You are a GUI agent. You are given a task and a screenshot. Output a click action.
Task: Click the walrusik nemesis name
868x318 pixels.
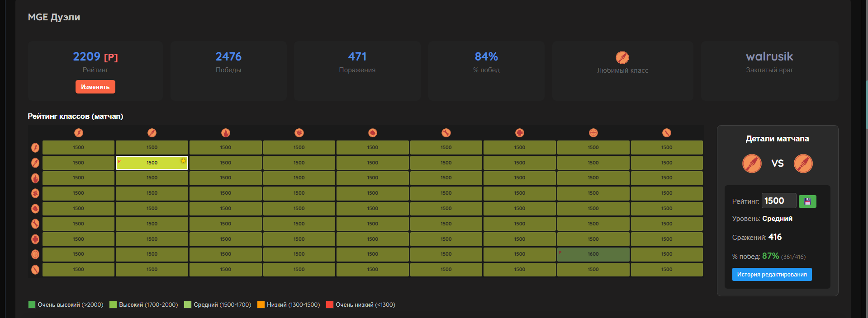769,56
